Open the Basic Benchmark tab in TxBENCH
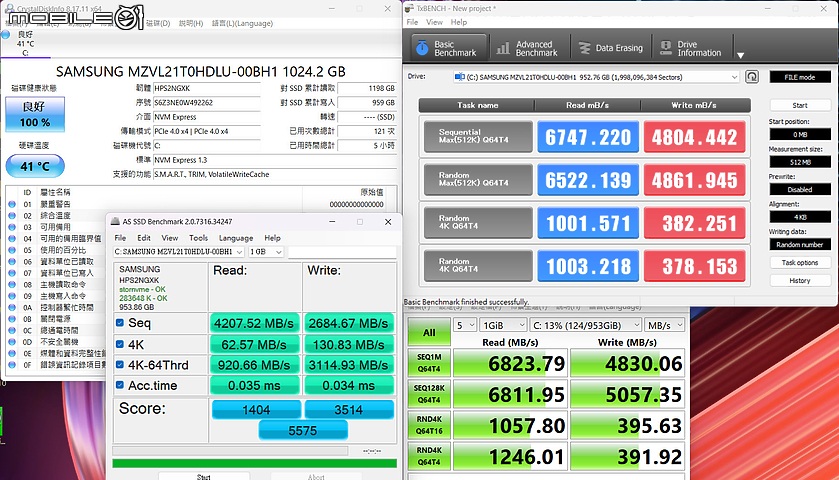 447,46
